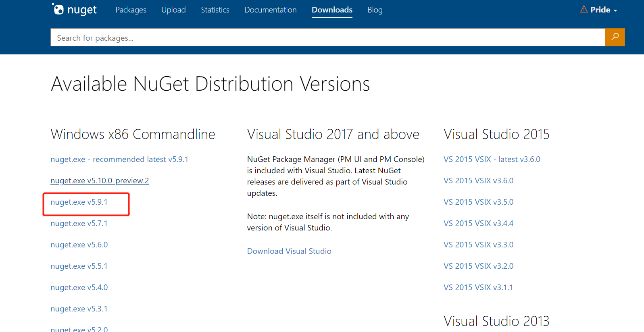The image size is (644, 332).
Task: Click the Visual Studio 2017 and above heading
Action: coord(333,134)
